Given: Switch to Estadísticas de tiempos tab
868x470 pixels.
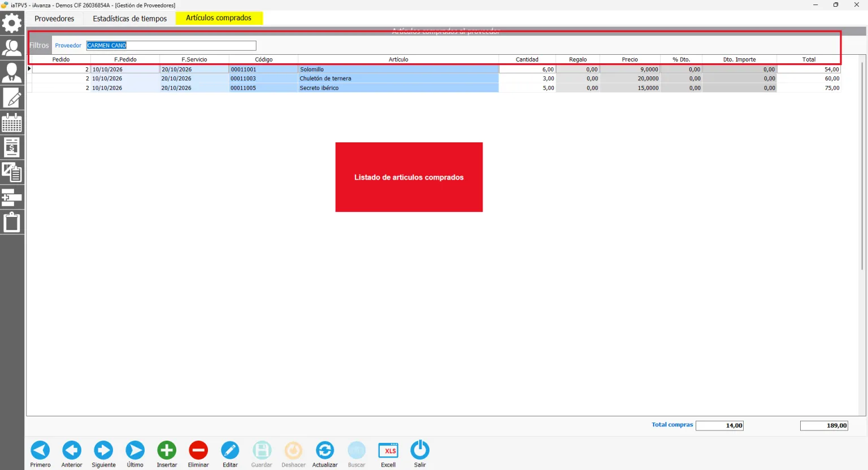Looking at the screenshot, I should coord(130,19).
